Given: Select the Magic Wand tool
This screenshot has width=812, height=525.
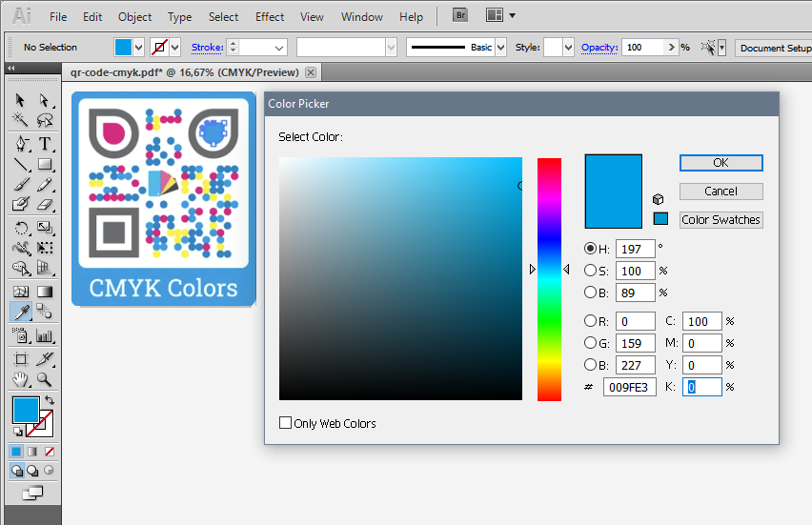Looking at the screenshot, I should coord(20,120).
